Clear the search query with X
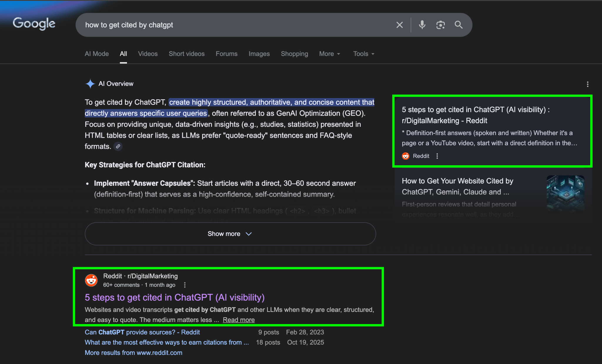 click(x=399, y=25)
